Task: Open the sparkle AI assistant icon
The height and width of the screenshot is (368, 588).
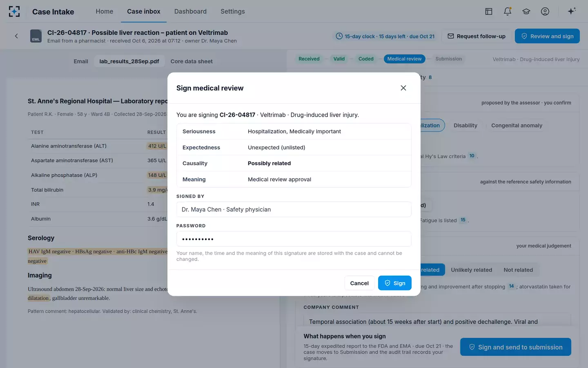Action: pyautogui.click(x=572, y=11)
